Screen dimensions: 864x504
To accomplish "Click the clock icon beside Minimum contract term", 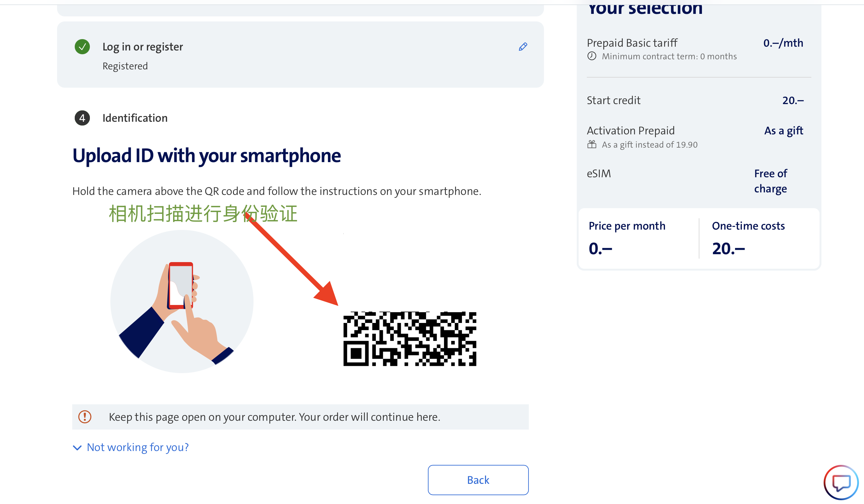I will tap(592, 56).
